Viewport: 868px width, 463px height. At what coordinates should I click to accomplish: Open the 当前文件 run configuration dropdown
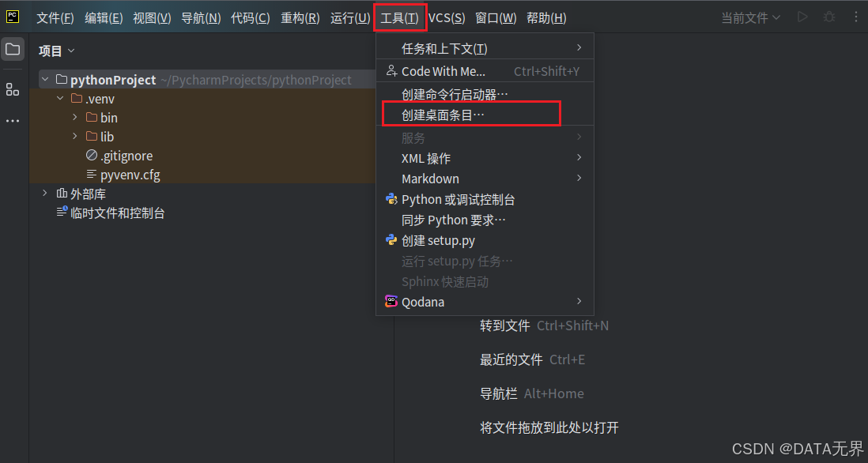pyautogui.click(x=751, y=17)
